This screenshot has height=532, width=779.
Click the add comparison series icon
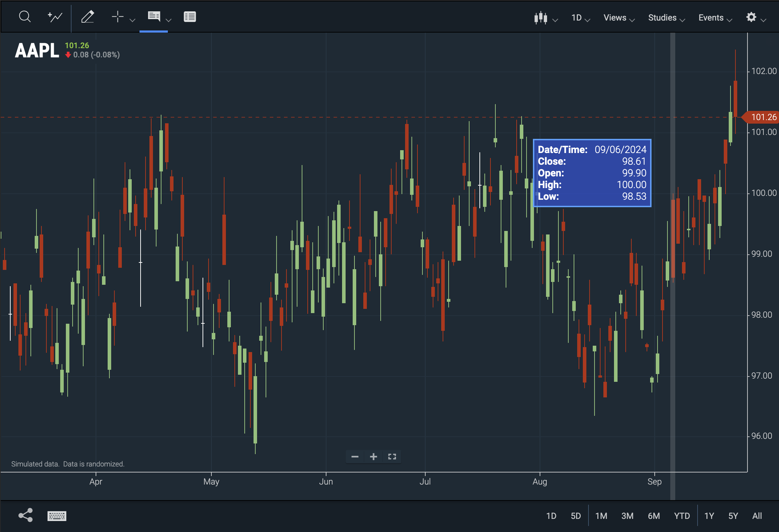[x=55, y=17]
